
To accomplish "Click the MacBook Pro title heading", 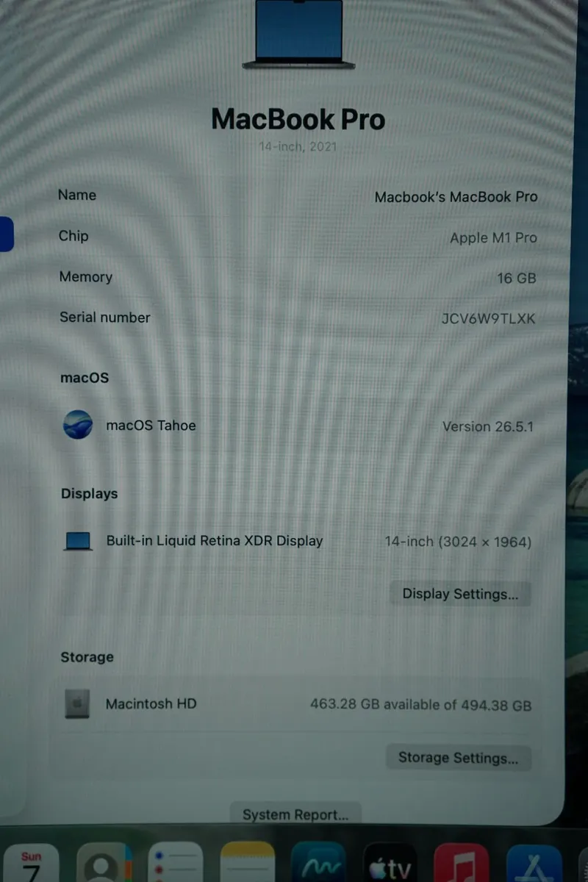I will coord(298,119).
